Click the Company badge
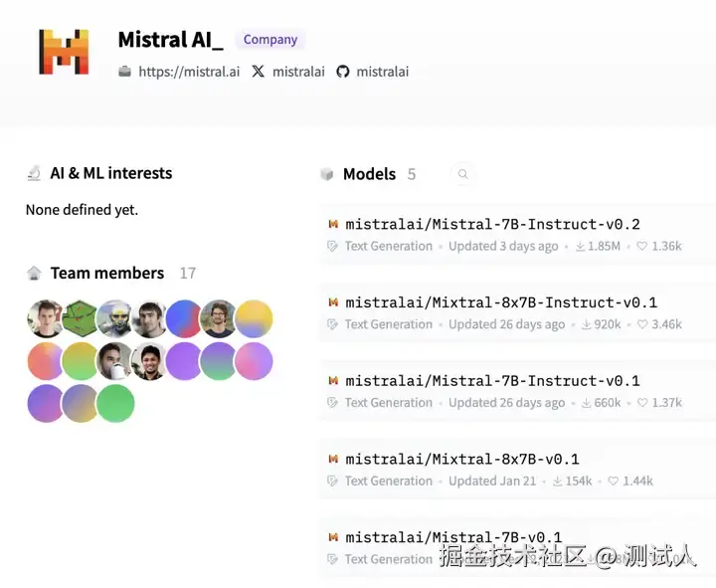 [x=270, y=39]
